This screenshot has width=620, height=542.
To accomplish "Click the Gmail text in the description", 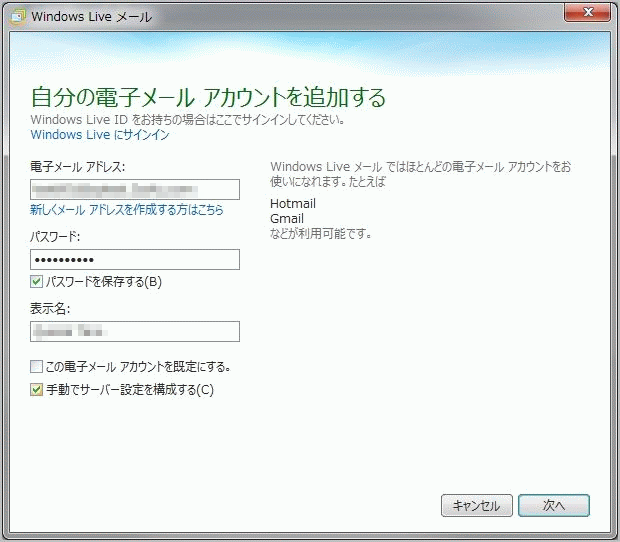I will click(287, 219).
